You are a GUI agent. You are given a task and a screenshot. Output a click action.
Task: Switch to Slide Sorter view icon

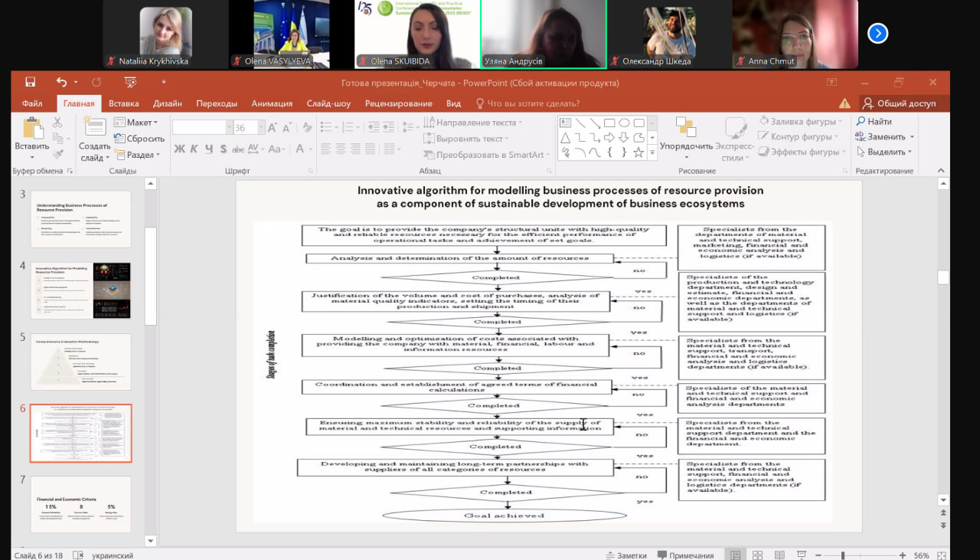click(x=756, y=555)
